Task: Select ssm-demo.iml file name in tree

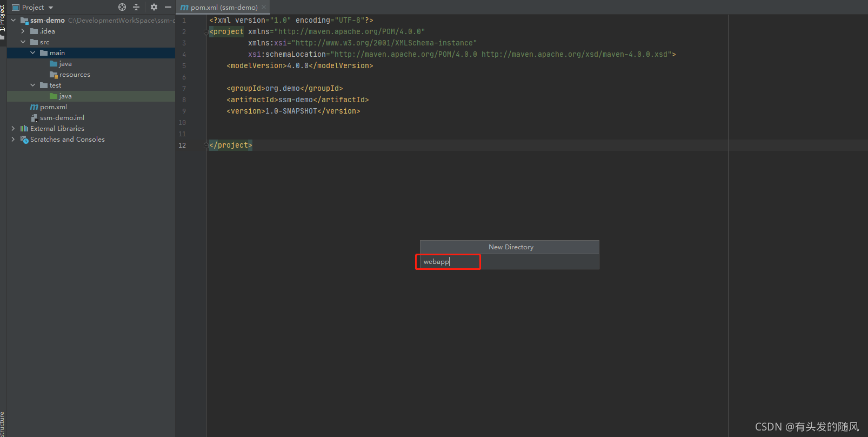Action: pyautogui.click(x=62, y=118)
